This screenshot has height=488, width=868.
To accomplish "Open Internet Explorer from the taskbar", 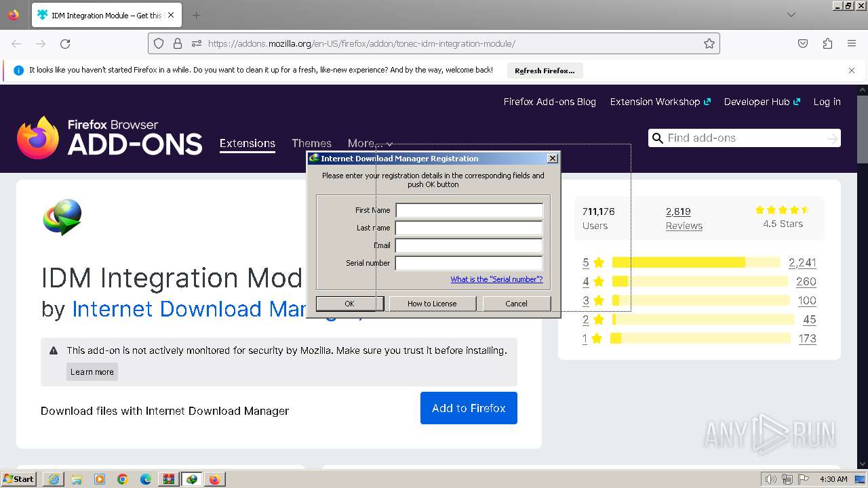I will tap(54, 479).
